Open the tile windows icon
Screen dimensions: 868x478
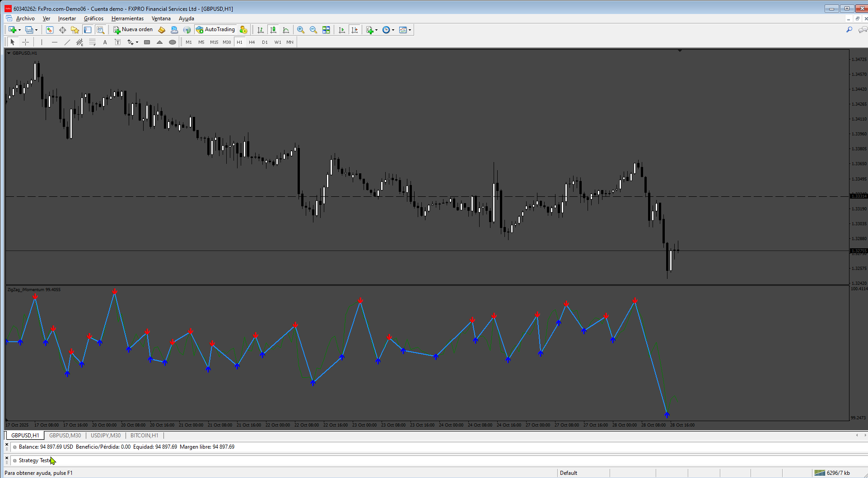click(326, 30)
